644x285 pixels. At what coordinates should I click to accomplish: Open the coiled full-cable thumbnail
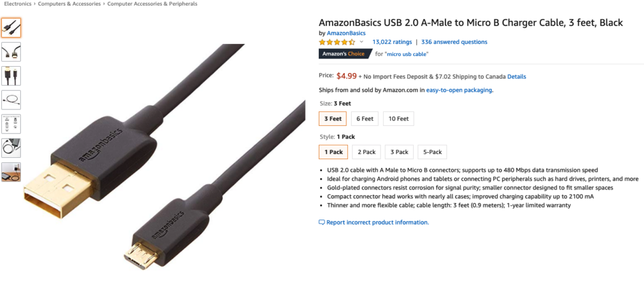[11, 99]
